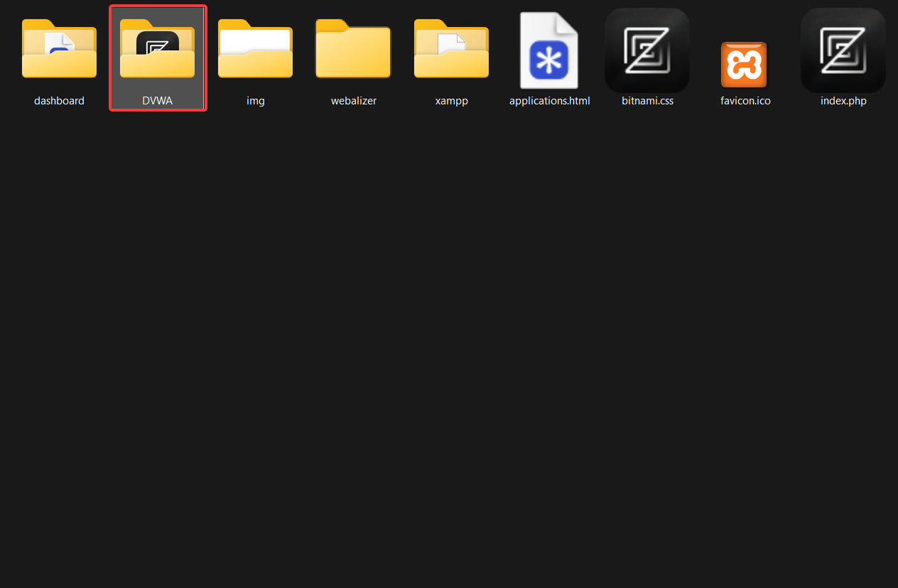Choose the xampp folder icon
The image size is (898, 588).
pos(451,48)
